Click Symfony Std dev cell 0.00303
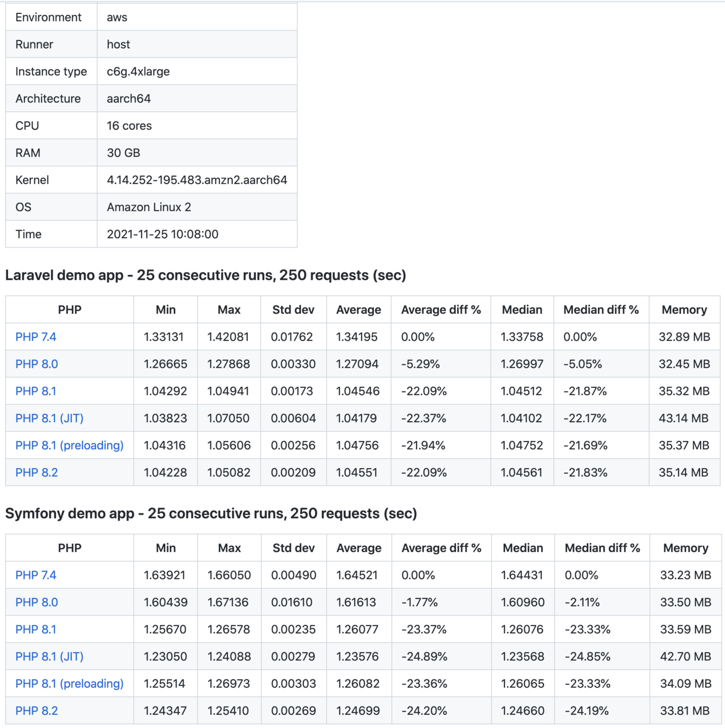Viewport: 725px width, 728px height. pyautogui.click(x=293, y=683)
